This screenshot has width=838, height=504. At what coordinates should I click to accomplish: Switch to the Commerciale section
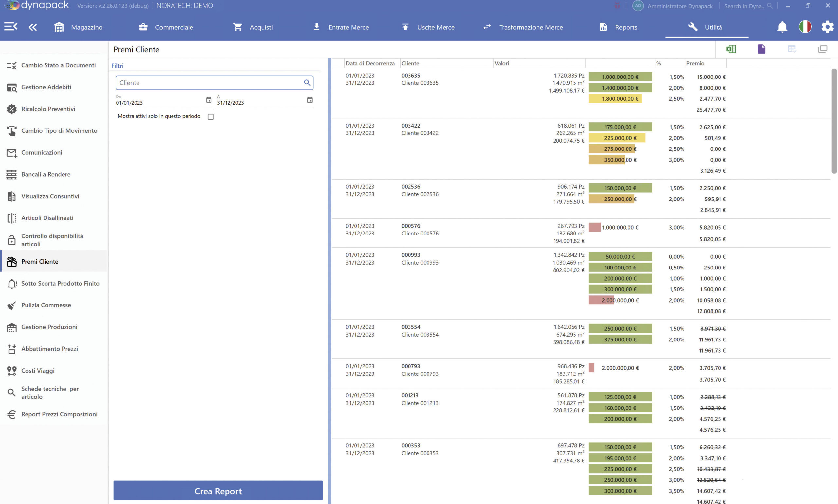166,27
